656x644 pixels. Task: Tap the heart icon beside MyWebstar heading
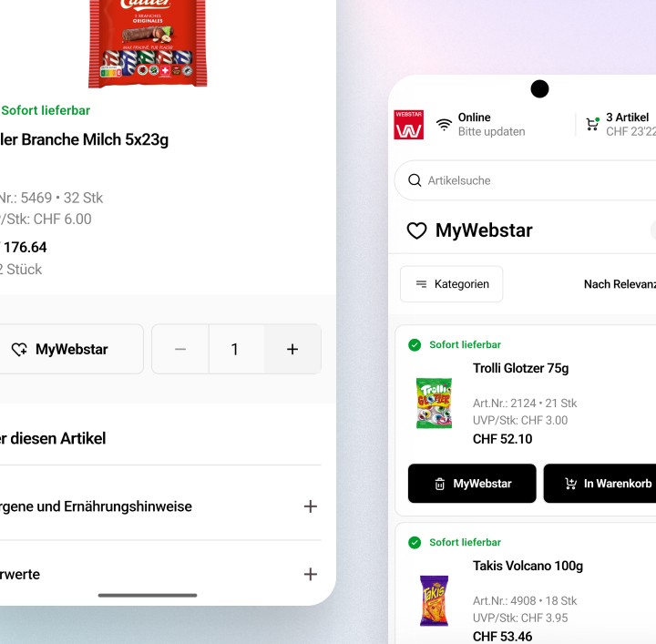point(416,230)
